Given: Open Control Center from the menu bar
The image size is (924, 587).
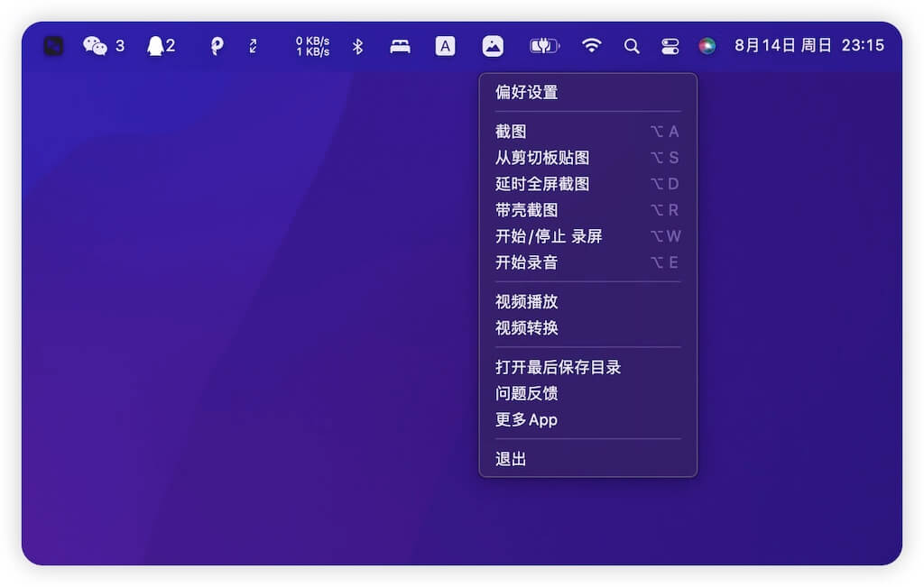Looking at the screenshot, I should [670, 46].
